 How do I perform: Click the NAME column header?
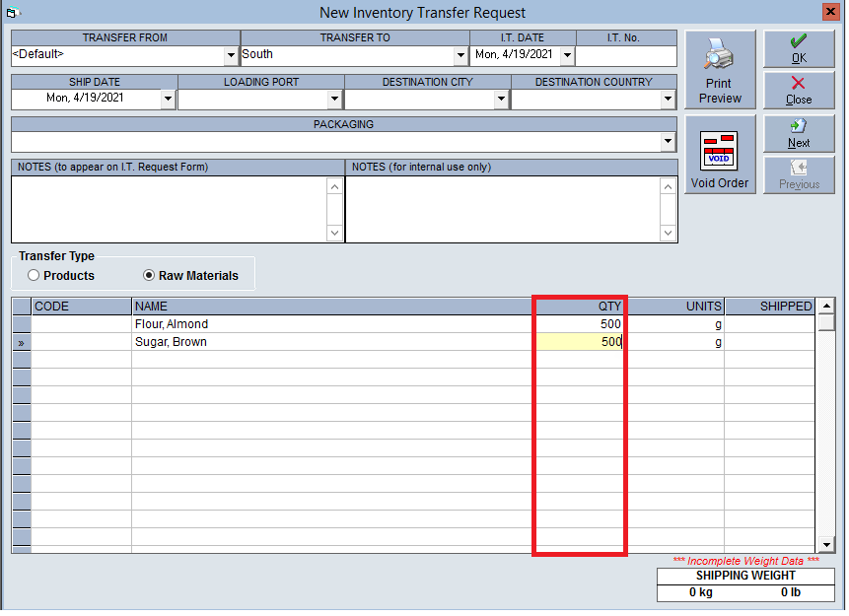[x=334, y=308]
